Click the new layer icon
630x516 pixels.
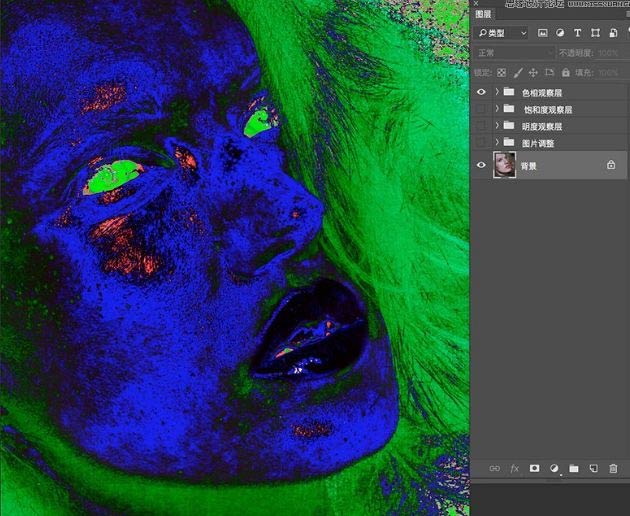(593, 468)
